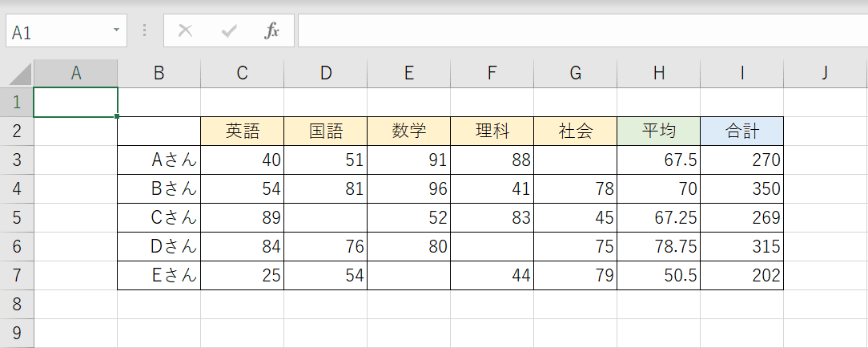Click the cell with value 96
Image resolution: width=868 pixels, height=348 pixels.
(x=409, y=189)
